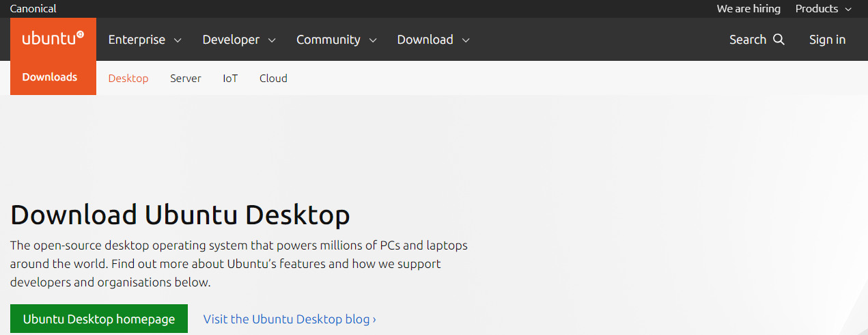The image size is (868, 335).
Task: Visit the Ubuntu Desktop blog link
Action: pos(290,319)
